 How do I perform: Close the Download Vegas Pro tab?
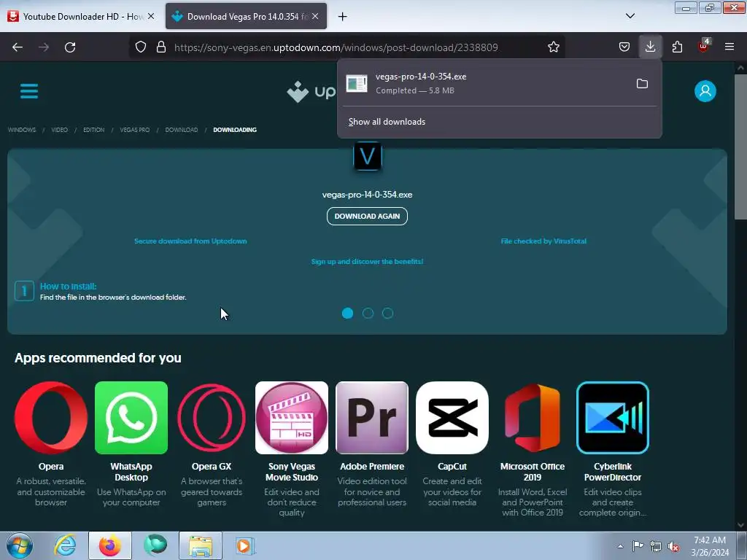pyautogui.click(x=315, y=16)
